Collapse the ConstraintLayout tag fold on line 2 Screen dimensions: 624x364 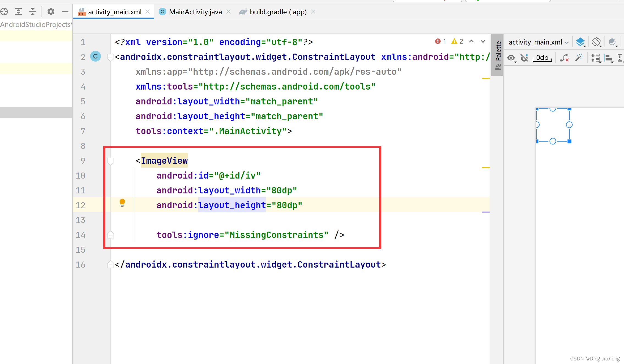point(111,57)
